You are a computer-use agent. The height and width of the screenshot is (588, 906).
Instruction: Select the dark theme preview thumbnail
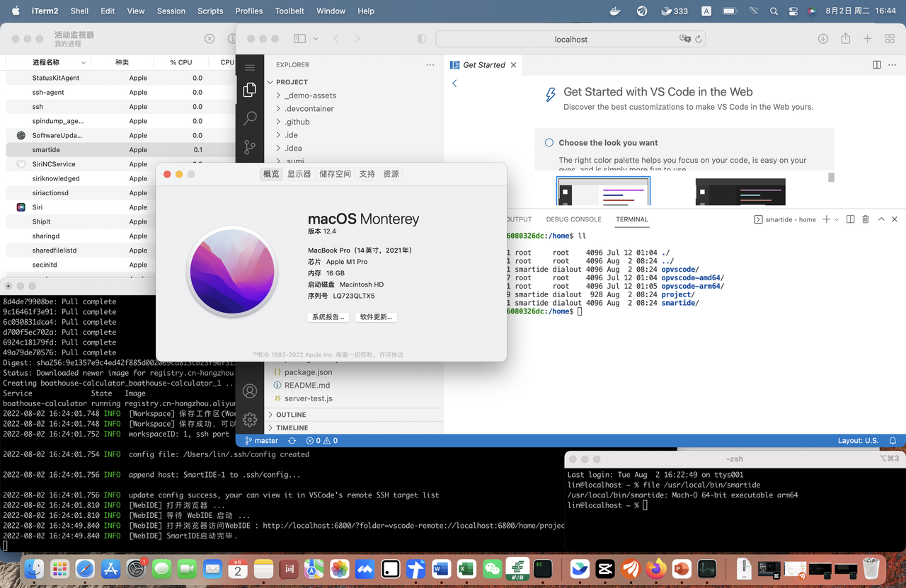pyautogui.click(x=740, y=191)
